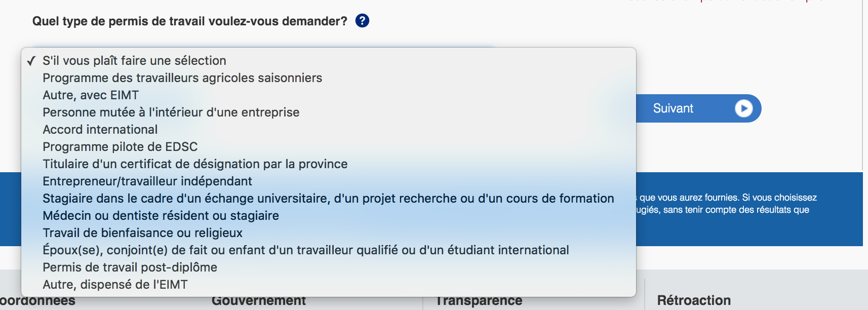Pick "Personne mutée à l'intérieur d'une entreprise"

171,112
